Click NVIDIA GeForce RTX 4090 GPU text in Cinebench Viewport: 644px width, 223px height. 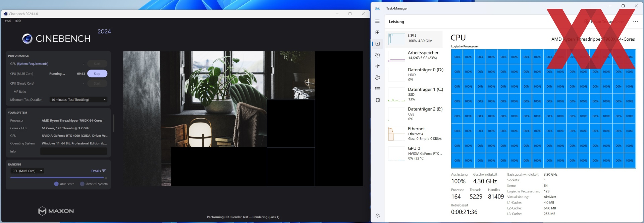[x=74, y=136]
